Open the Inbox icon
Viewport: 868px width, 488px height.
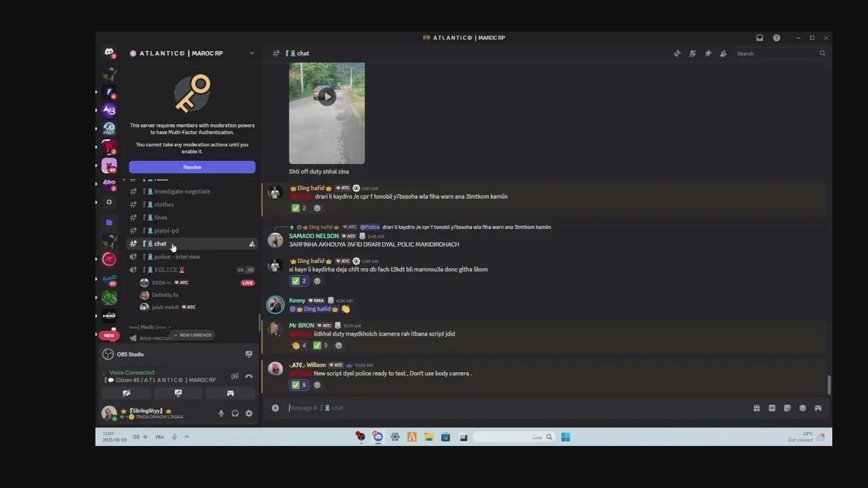point(759,38)
